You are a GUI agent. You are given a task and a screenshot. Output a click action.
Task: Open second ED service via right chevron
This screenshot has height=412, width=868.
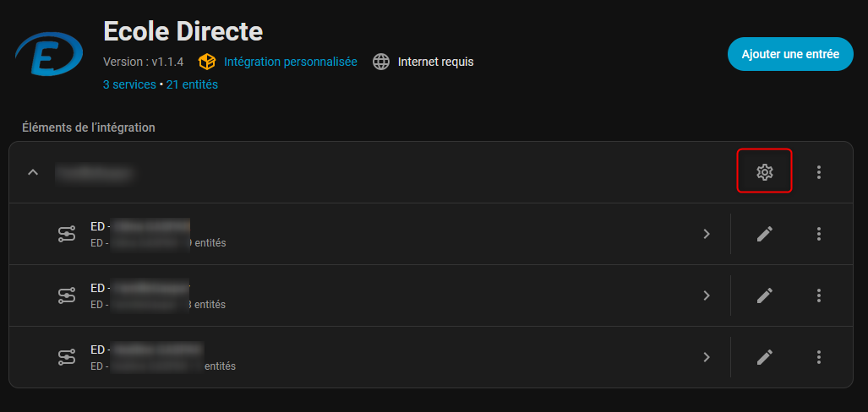(x=707, y=295)
